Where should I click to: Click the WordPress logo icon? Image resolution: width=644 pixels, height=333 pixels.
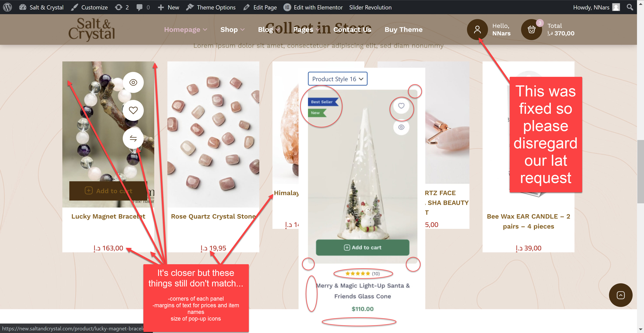8,7
